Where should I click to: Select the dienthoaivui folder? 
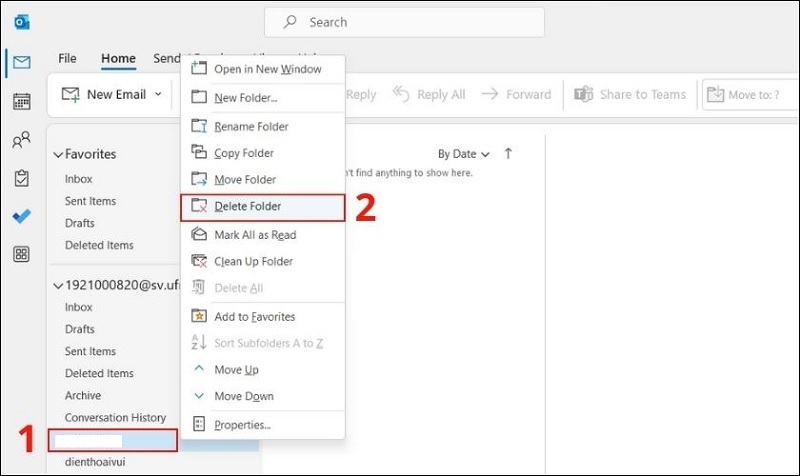click(x=95, y=462)
